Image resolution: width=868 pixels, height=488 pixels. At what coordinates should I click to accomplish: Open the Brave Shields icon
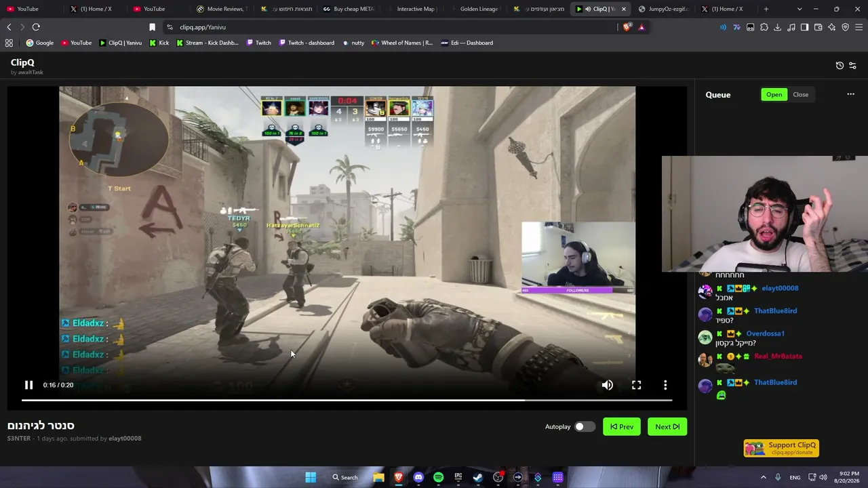pos(627,27)
